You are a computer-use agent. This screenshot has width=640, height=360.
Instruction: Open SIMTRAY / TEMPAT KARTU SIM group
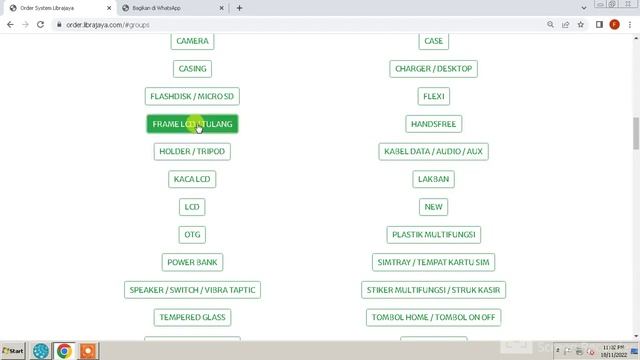click(433, 262)
